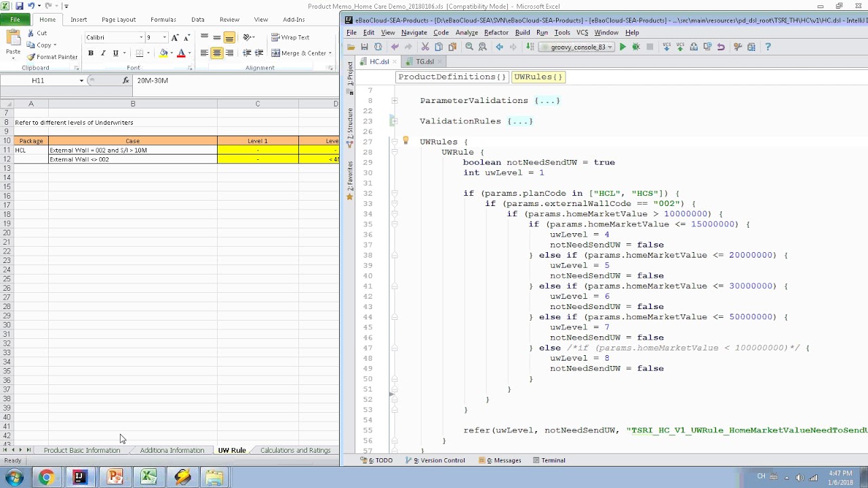Increase indent in the Alignment group
This screenshot has width=868, height=488.
[x=259, y=53]
